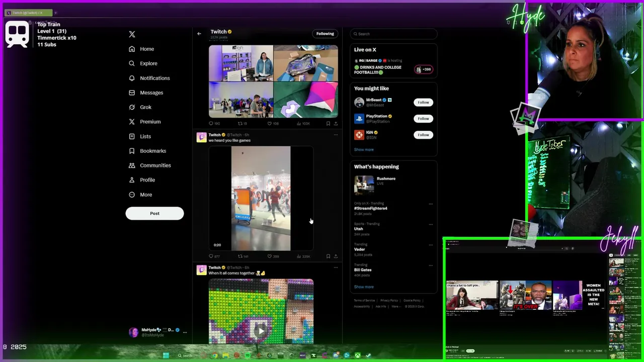The image size is (644, 362).
Task: Open options for the Utah trend
Action: click(x=431, y=224)
